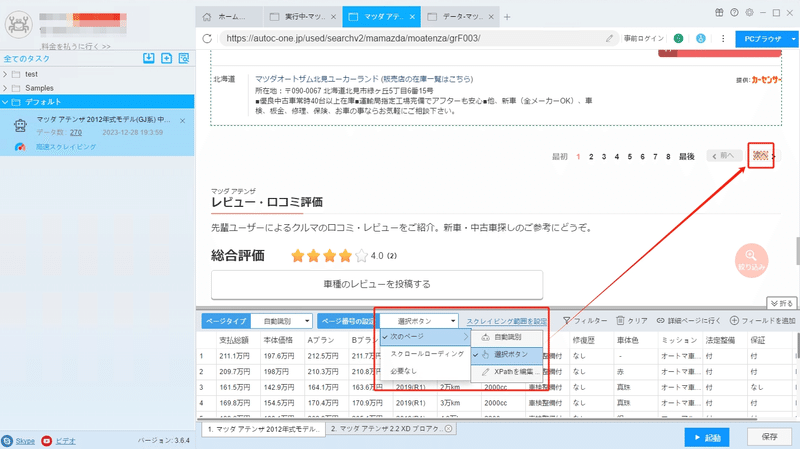Click the crab avatar icon

[18, 24]
